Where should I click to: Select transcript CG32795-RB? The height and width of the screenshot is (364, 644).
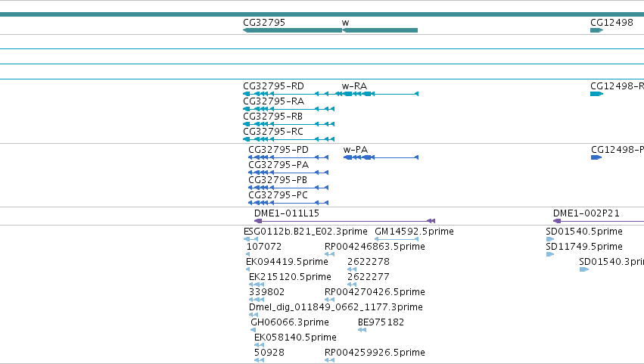pos(272,117)
